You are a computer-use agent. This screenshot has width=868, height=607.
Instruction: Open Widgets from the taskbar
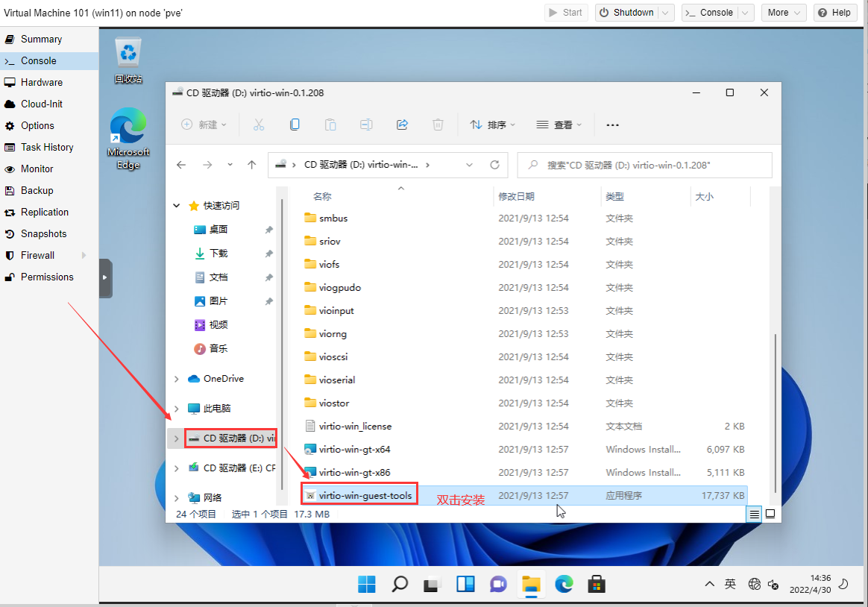point(465,585)
